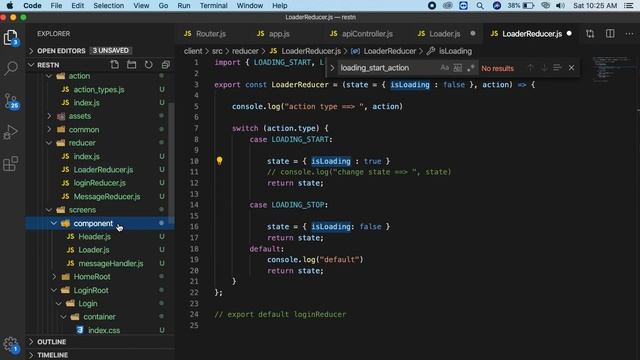Toggle find in selection
The height and width of the screenshot is (360, 640).
point(557,68)
